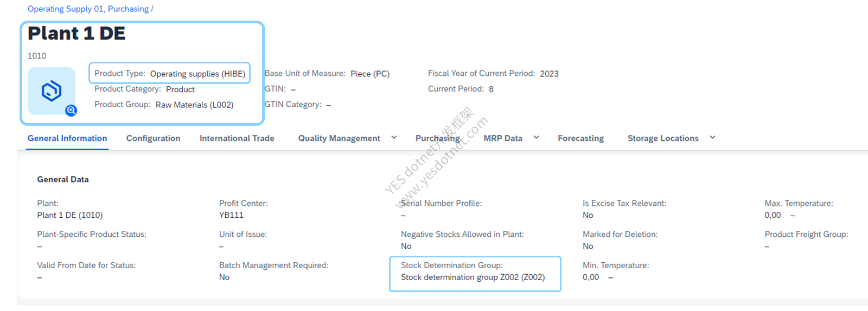868x311 pixels.
Task: Open the Quality Management tab
Action: pyautogui.click(x=339, y=138)
